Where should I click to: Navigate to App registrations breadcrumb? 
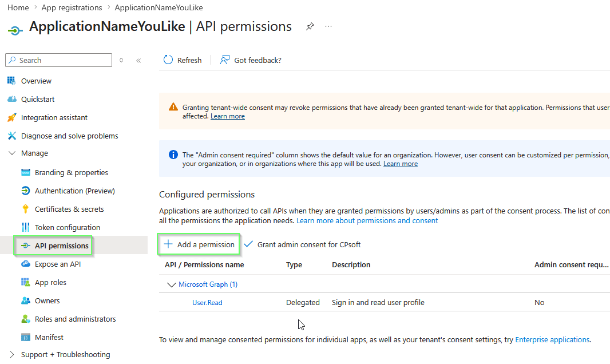(x=72, y=7)
